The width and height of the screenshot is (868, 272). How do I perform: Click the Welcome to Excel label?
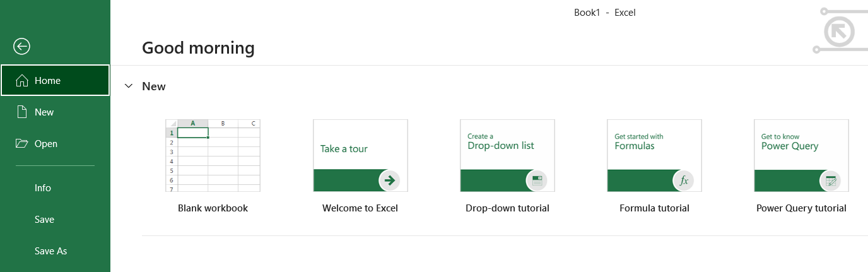point(360,208)
